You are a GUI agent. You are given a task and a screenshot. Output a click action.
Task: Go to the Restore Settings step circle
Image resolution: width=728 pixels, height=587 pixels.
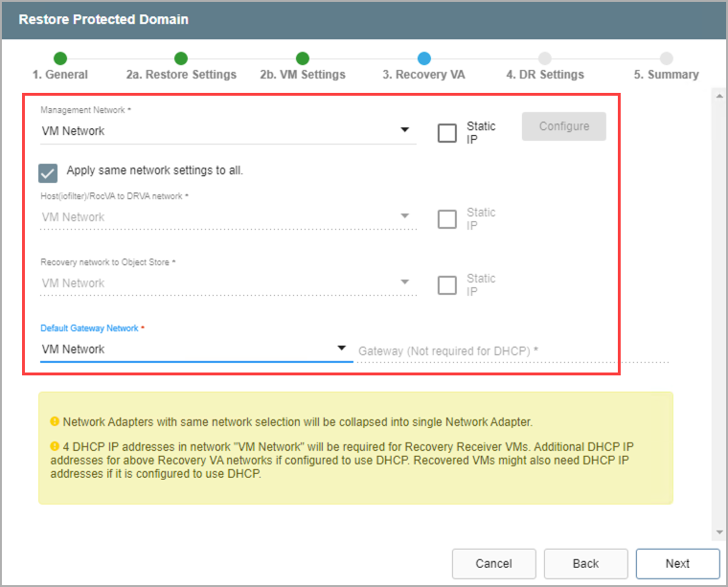(181, 58)
